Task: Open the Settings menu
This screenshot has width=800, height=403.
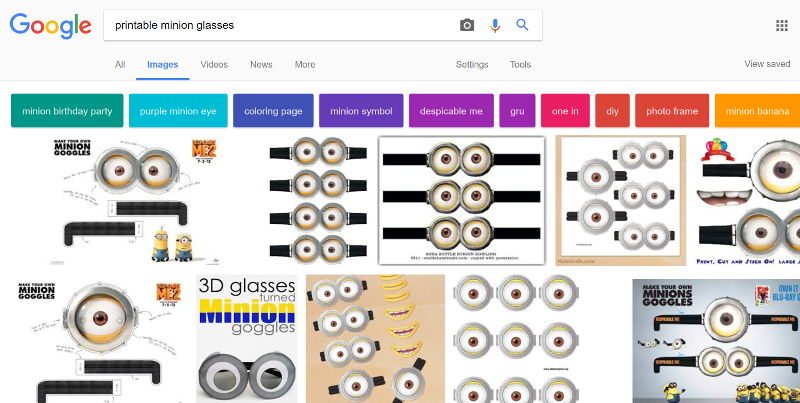Action: click(x=472, y=65)
